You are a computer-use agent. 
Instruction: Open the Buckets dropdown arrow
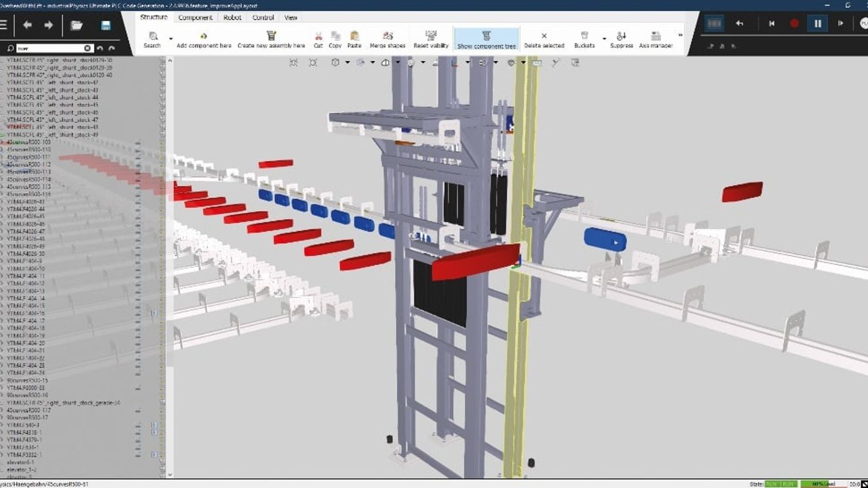[604, 39]
